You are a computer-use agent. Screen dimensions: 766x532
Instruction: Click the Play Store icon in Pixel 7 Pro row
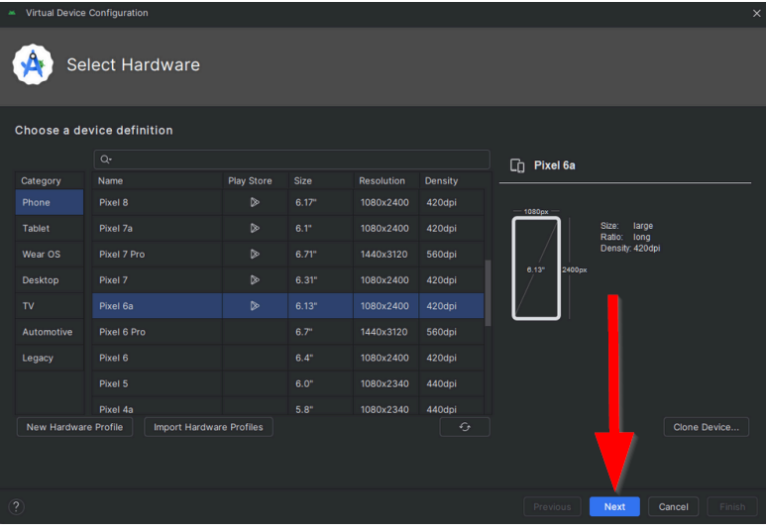255,254
